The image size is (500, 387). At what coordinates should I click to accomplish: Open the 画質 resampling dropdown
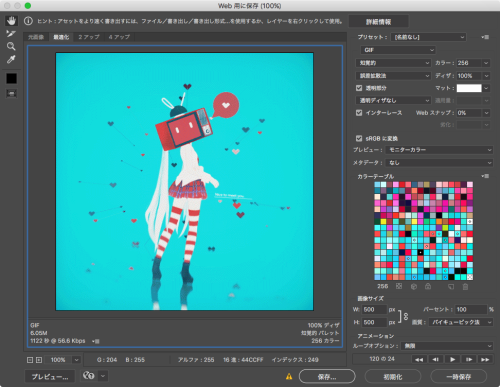pyautogui.click(x=461, y=322)
